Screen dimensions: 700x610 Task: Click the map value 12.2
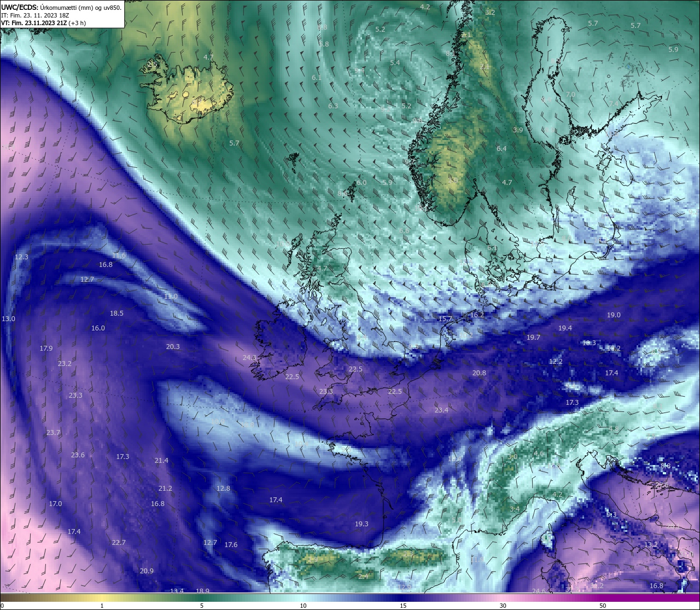(x=556, y=361)
